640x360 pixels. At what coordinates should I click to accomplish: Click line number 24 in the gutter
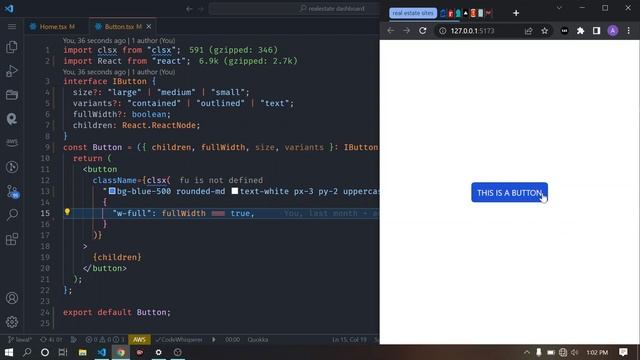coord(45,312)
